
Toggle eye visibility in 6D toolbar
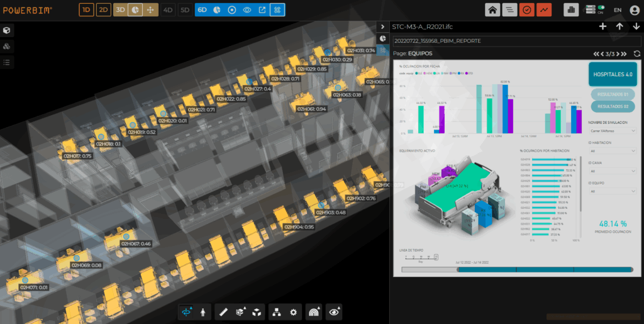point(247,10)
